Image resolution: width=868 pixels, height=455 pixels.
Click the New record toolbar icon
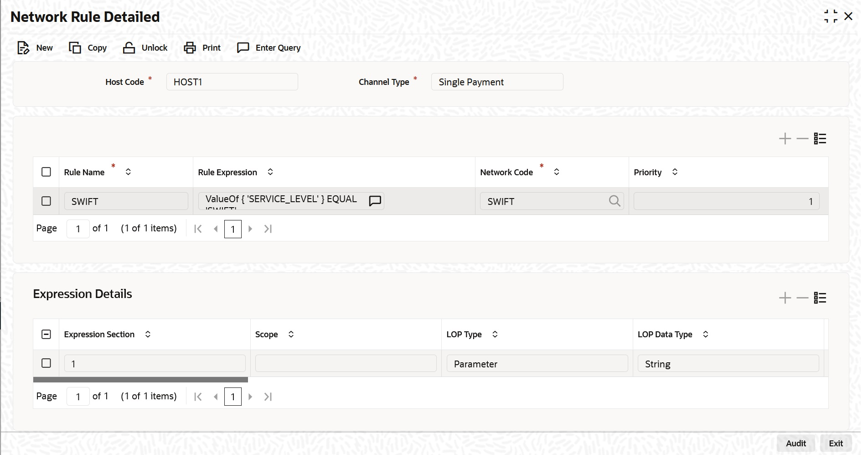tap(23, 47)
